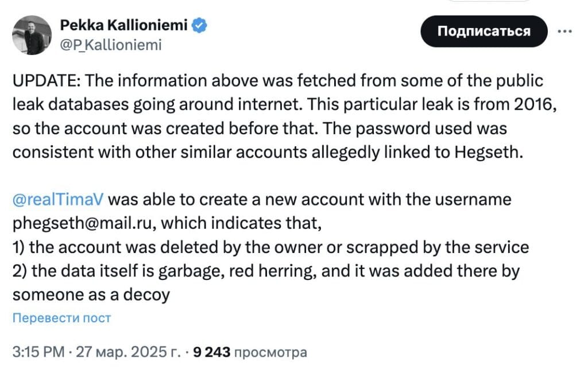Click the Подписаться follow button
This screenshot has height=374, width=588.
coord(483,31)
